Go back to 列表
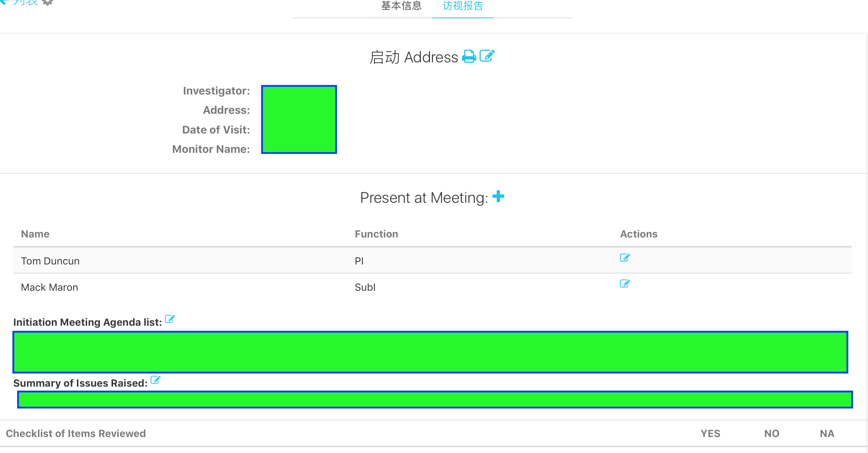The image size is (868, 453). pyautogui.click(x=22, y=2)
